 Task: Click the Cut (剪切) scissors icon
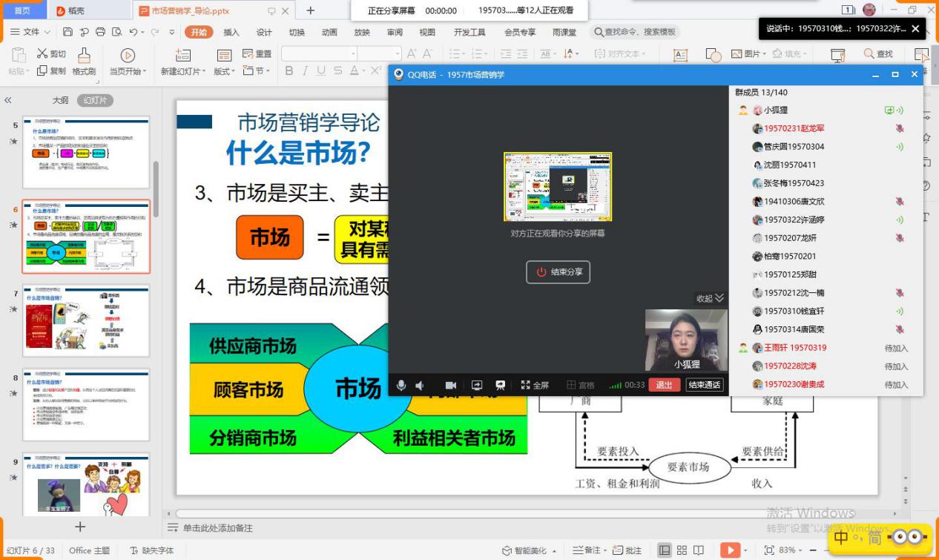[42, 53]
